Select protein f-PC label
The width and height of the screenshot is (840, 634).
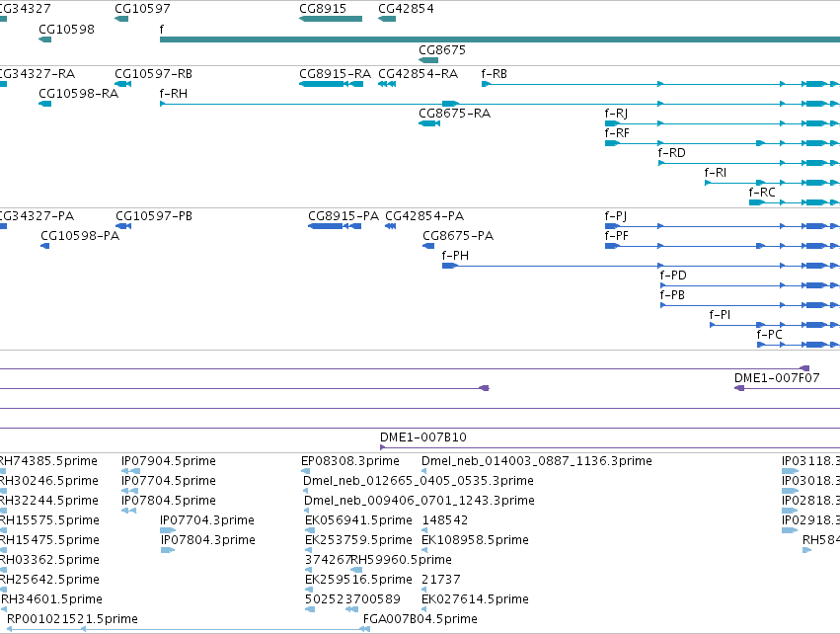pyautogui.click(x=769, y=335)
